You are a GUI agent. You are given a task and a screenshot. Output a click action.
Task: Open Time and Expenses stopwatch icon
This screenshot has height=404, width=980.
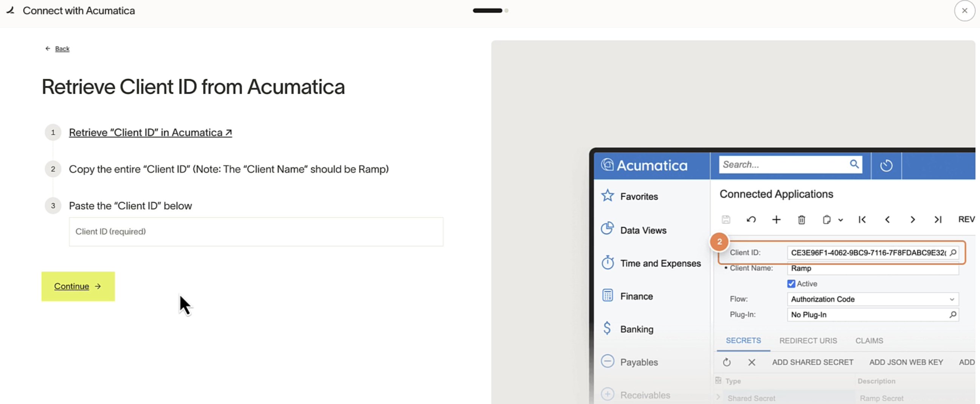pos(608,263)
